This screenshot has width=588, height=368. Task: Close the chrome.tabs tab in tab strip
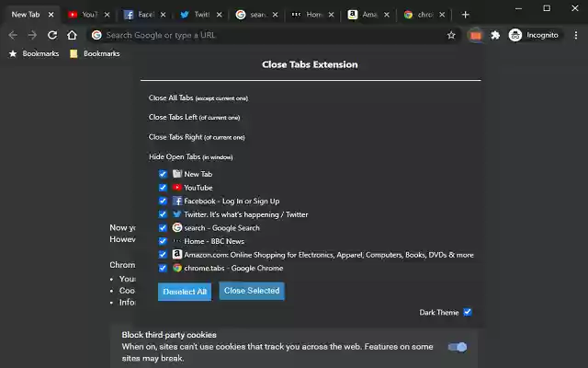443,15
